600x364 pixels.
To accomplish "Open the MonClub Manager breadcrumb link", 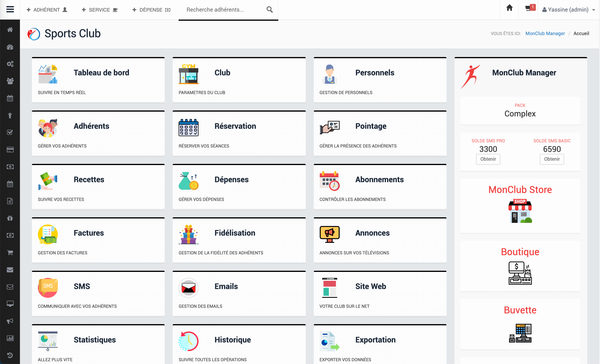I will [x=545, y=33].
